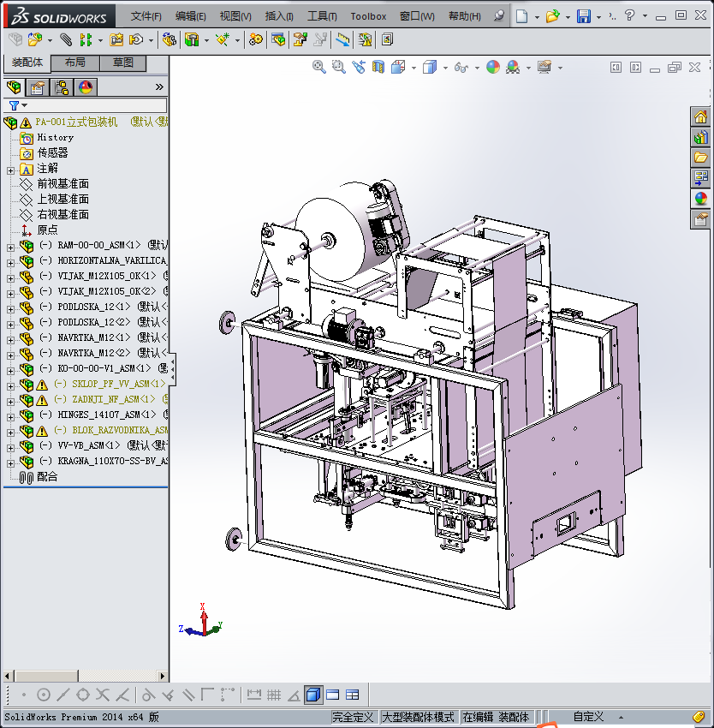Open the SolidWorks Resources home icon
The width and height of the screenshot is (714, 728).
click(700, 117)
